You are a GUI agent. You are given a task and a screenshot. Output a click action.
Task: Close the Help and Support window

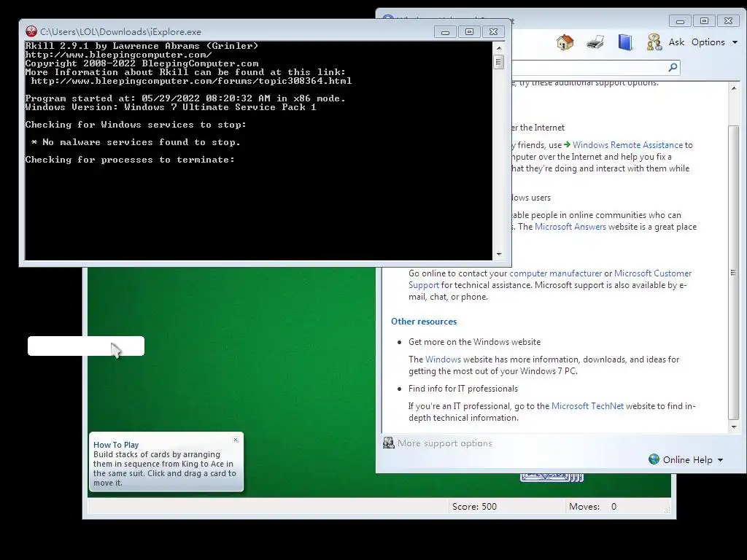click(729, 21)
